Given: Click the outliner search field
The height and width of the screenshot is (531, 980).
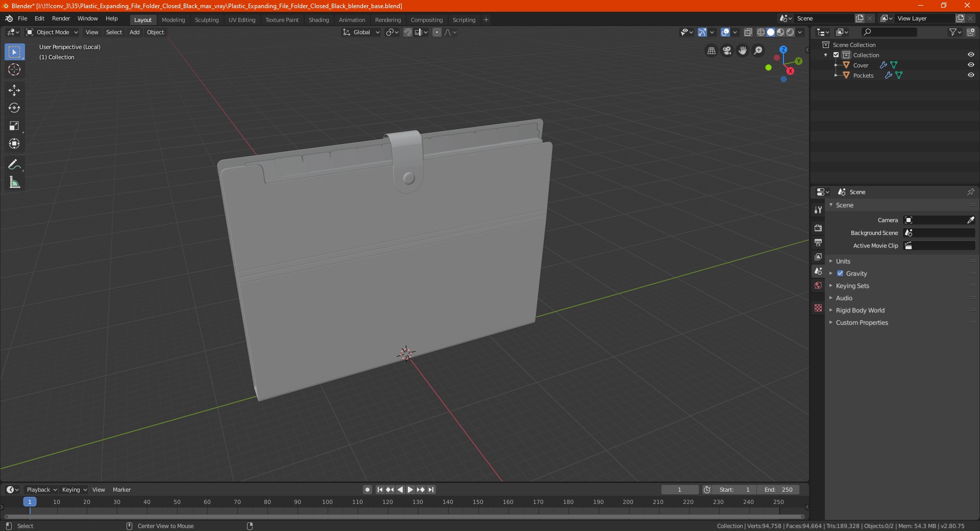Looking at the screenshot, I should tap(889, 32).
